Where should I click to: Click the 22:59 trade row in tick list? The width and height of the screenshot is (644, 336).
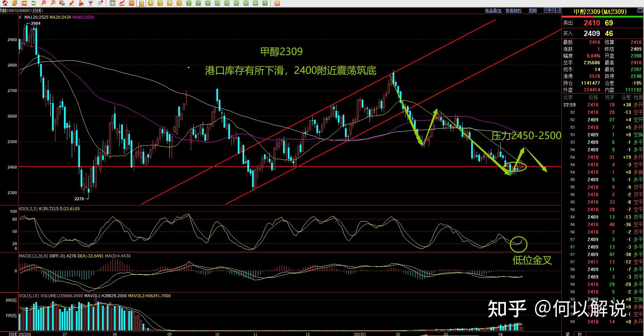[603, 105]
